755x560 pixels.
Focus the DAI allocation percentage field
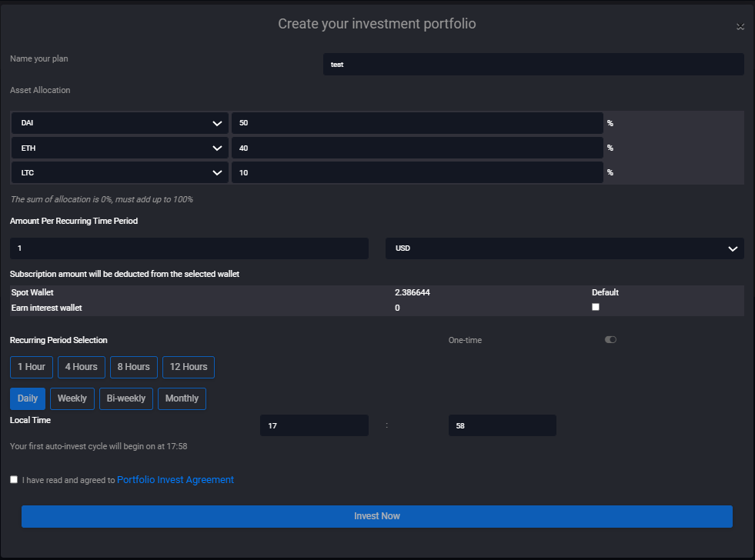(x=416, y=123)
